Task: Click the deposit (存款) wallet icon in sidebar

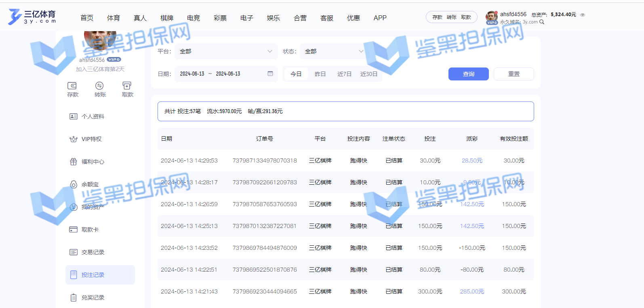Action: point(72,86)
